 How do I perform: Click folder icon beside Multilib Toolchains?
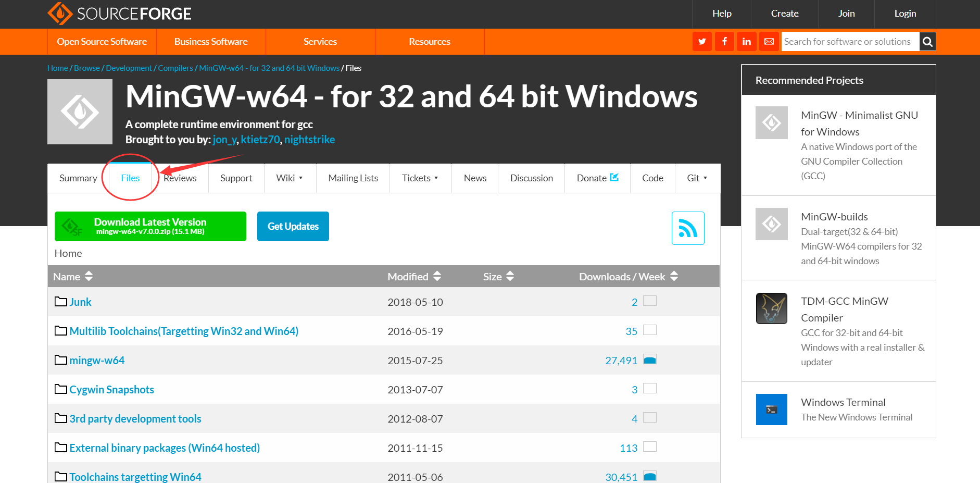(x=61, y=331)
